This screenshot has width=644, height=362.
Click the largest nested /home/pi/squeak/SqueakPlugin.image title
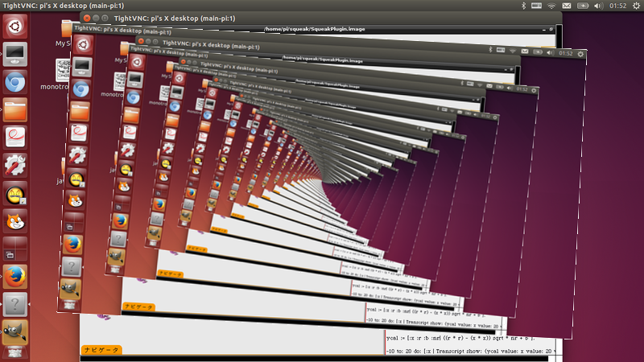(x=315, y=29)
